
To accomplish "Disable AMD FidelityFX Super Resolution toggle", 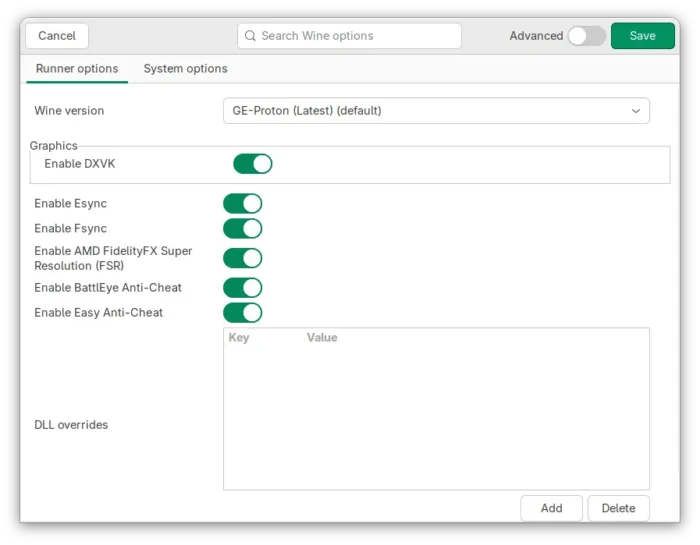I will (x=242, y=258).
